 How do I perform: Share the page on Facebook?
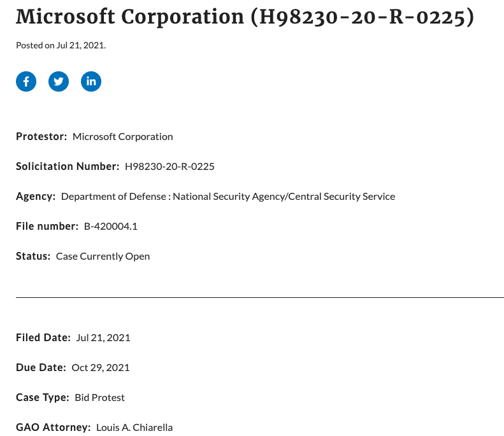tap(26, 81)
